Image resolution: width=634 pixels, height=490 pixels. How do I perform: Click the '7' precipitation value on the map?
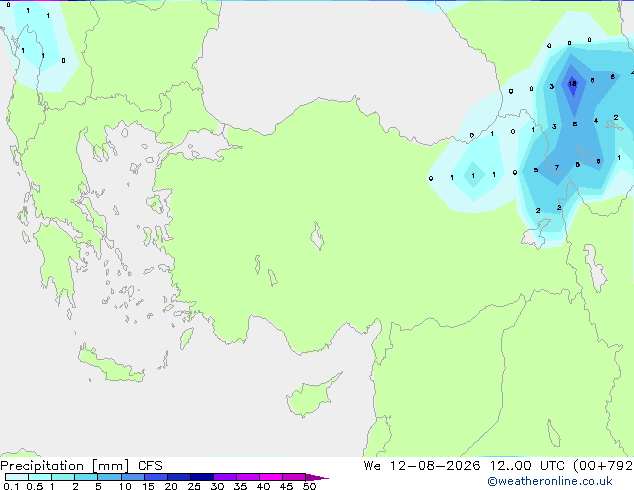click(557, 167)
